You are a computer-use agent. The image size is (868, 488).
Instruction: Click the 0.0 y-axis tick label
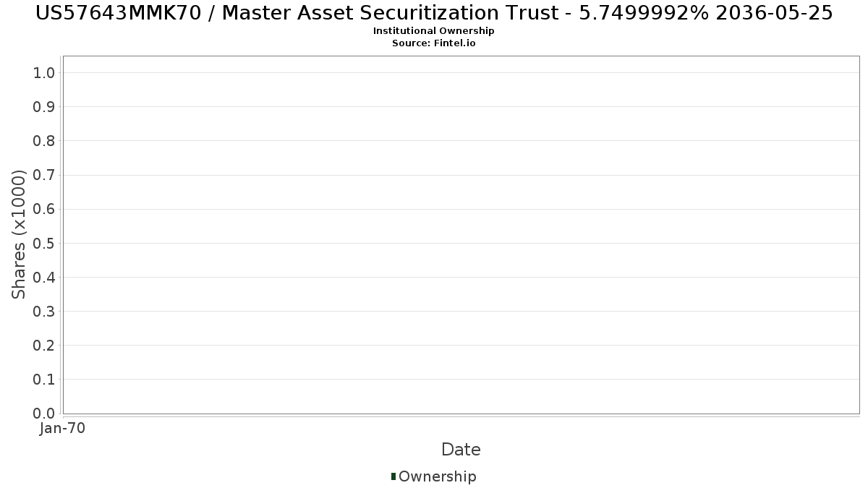tap(44, 414)
